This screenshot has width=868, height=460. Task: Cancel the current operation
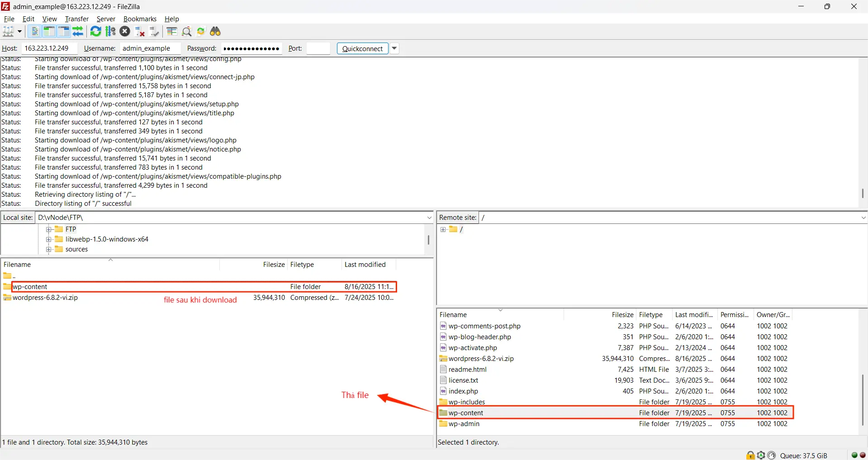pyautogui.click(x=125, y=31)
